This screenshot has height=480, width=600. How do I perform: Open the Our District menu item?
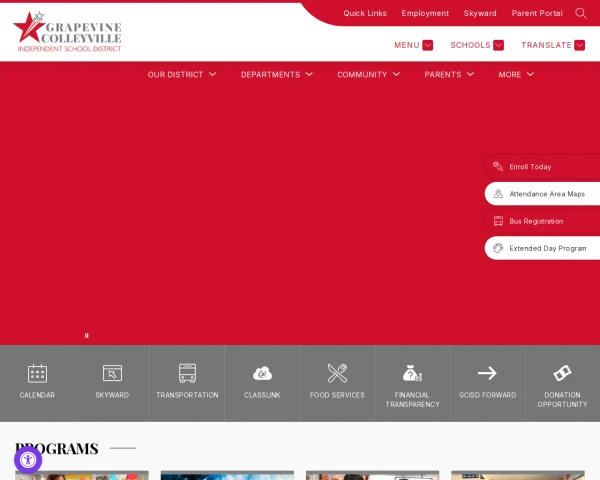pos(175,75)
